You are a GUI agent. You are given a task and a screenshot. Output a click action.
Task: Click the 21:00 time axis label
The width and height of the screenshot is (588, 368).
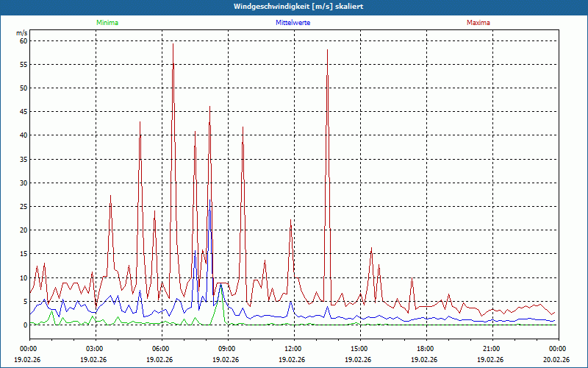[x=492, y=349]
